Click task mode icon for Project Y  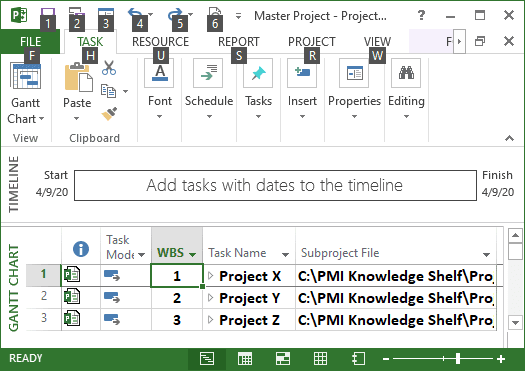click(x=112, y=297)
